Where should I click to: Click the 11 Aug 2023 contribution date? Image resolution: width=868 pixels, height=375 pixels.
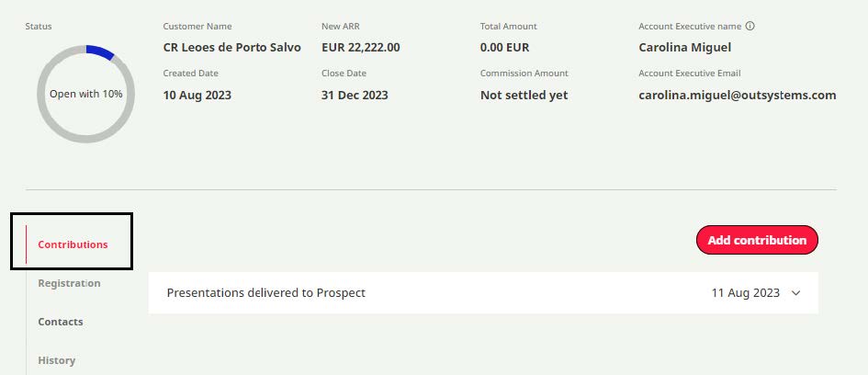coord(745,293)
